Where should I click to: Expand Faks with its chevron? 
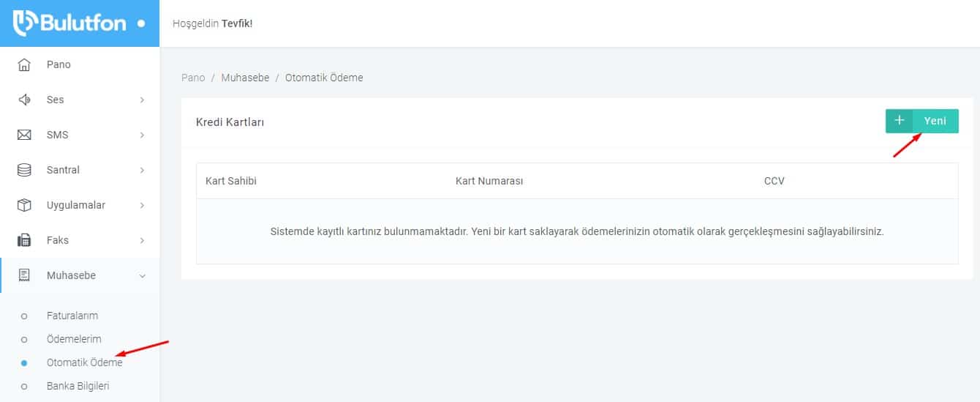142,240
